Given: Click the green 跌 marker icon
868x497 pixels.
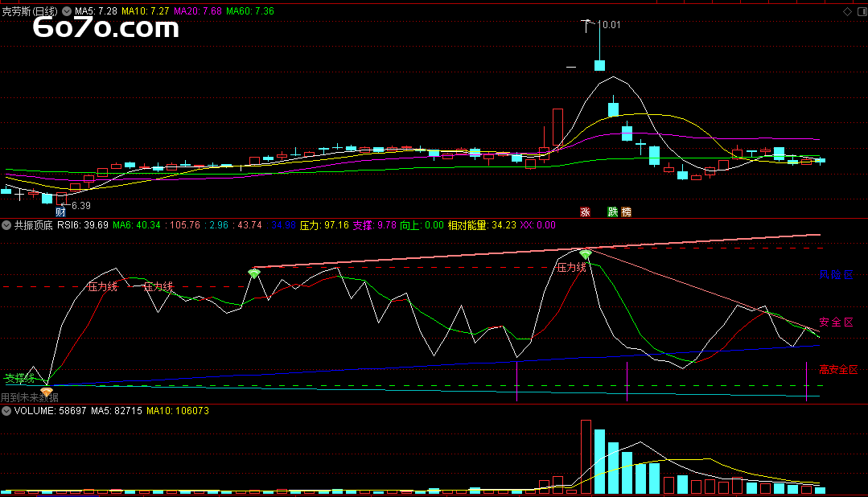Looking at the screenshot, I should pos(613,212).
